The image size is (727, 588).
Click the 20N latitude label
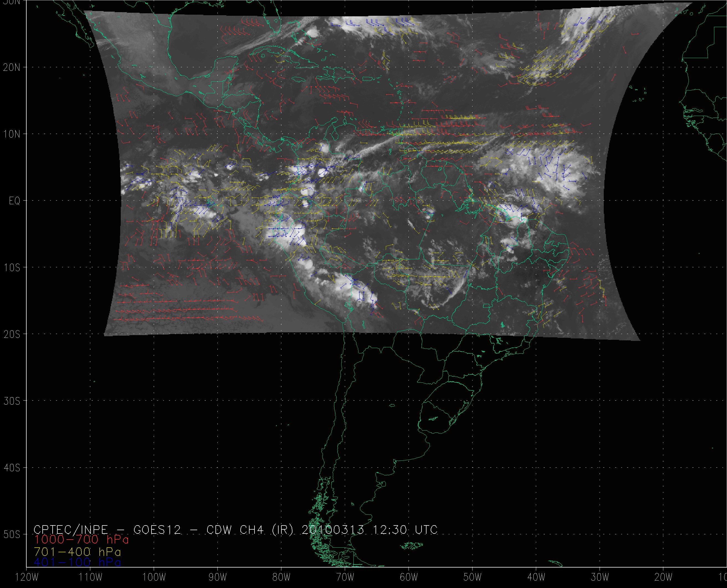(12, 68)
